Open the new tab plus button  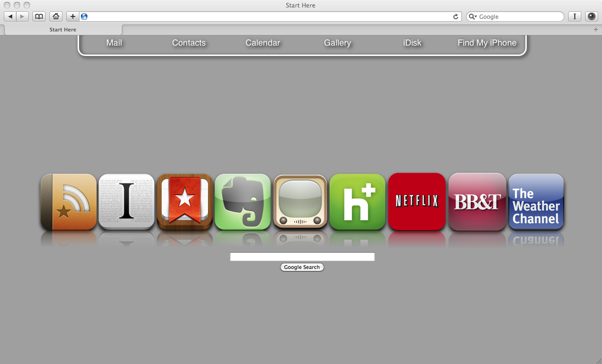[x=595, y=30]
